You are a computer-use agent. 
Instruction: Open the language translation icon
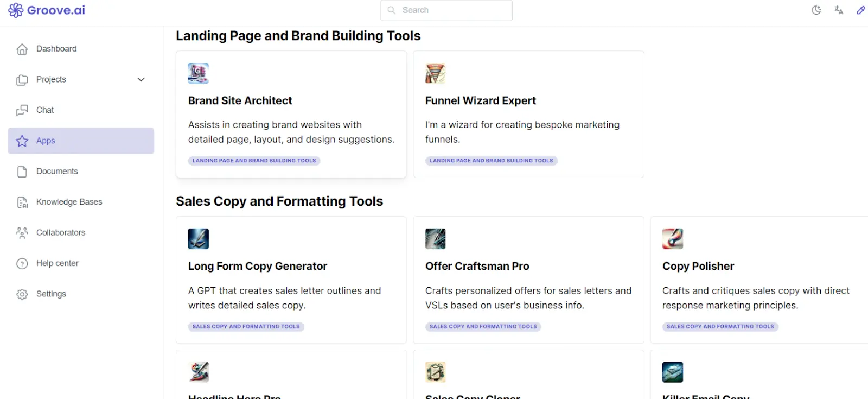point(839,10)
